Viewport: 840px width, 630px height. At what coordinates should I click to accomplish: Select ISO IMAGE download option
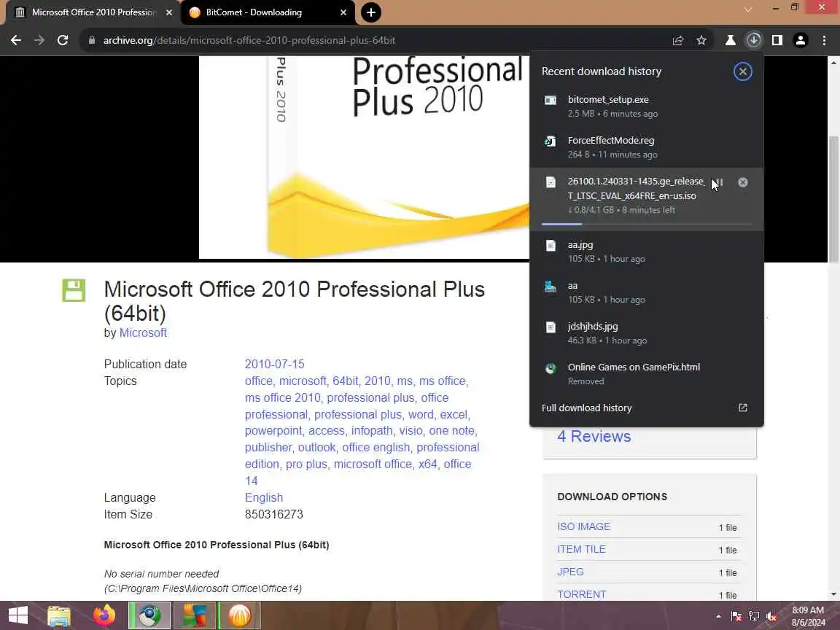pyautogui.click(x=583, y=526)
